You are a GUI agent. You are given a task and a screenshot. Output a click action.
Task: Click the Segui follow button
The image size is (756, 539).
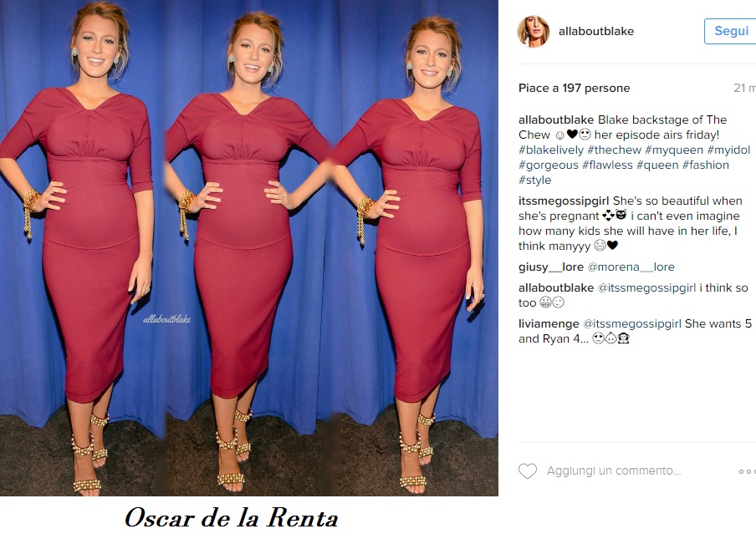730,31
